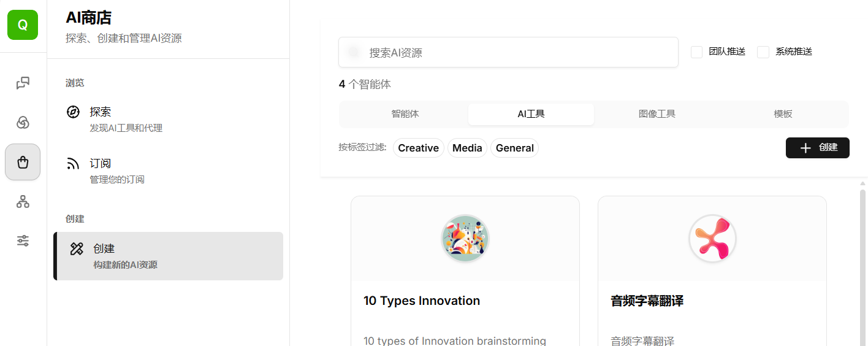Switch to the 模板 tab
Screen dimensions: 868x346
pyautogui.click(x=783, y=114)
